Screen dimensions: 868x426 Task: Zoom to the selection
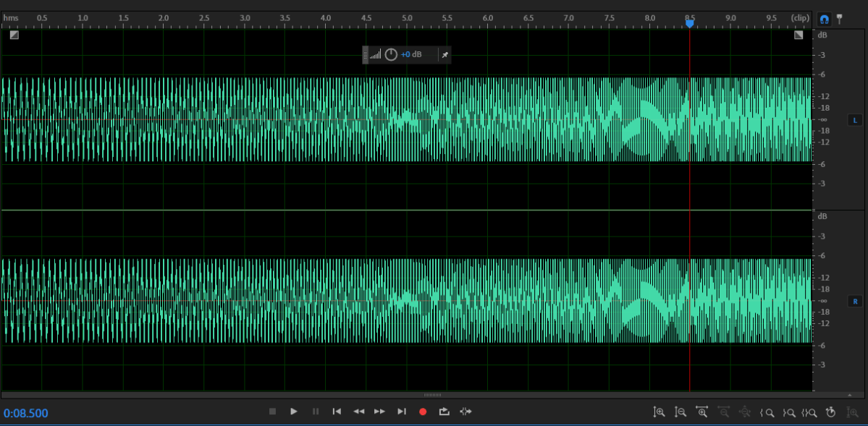coord(809,412)
